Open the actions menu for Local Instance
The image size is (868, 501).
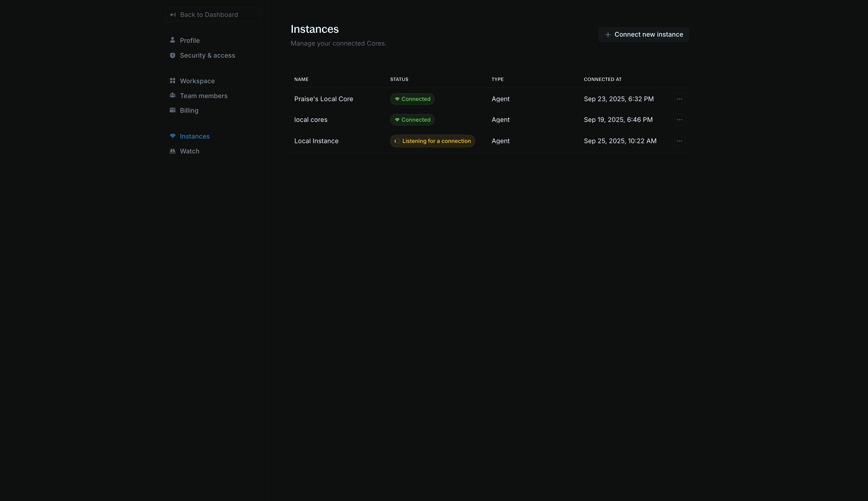pyautogui.click(x=679, y=141)
